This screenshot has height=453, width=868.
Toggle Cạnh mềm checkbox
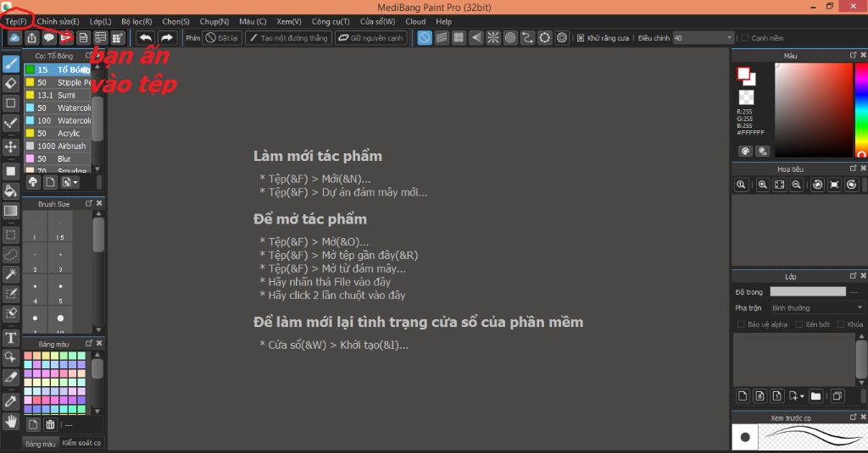click(x=744, y=38)
